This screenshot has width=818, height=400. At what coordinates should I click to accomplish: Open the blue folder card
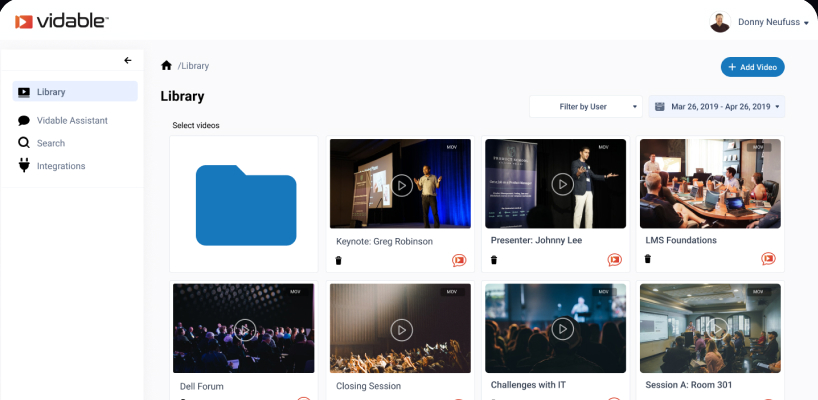[x=244, y=204]
